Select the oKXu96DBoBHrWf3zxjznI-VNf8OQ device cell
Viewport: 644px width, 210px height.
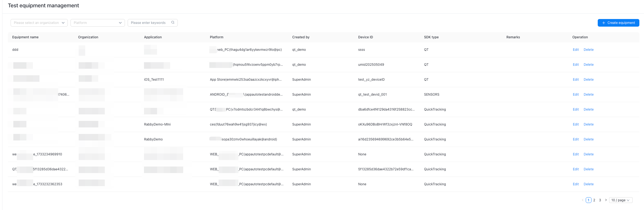385,124
